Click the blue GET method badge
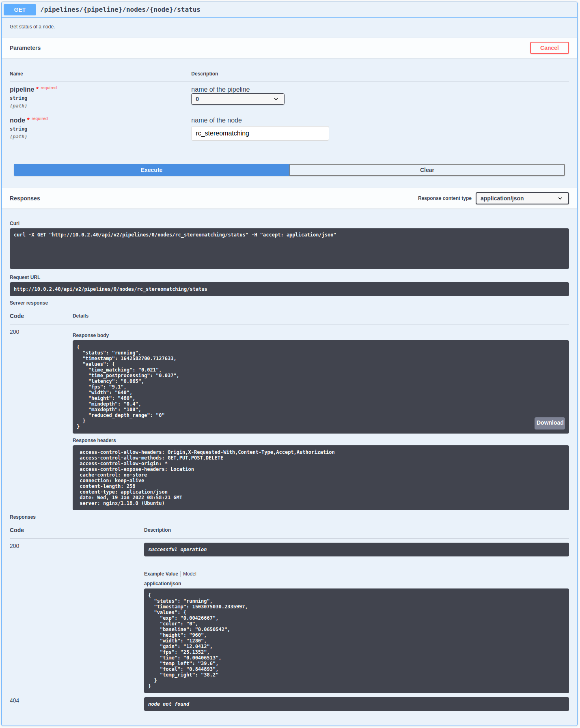This screenshot has height=728, width=580. (x=19, y=10)
